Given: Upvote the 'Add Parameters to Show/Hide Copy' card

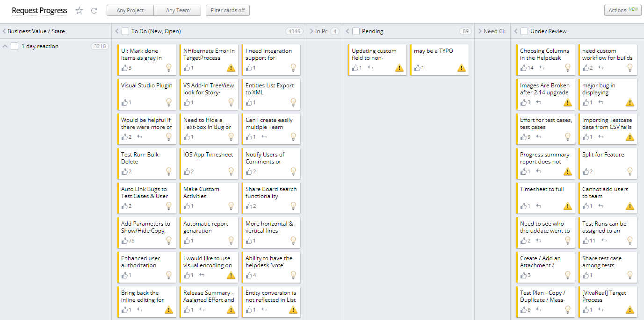Looking at the screenshot, I should [124, 240].
